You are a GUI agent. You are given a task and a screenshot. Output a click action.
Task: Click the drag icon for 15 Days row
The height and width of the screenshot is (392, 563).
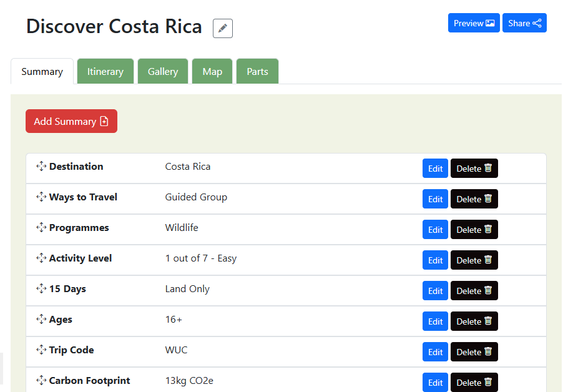click(x=42, y=289)
